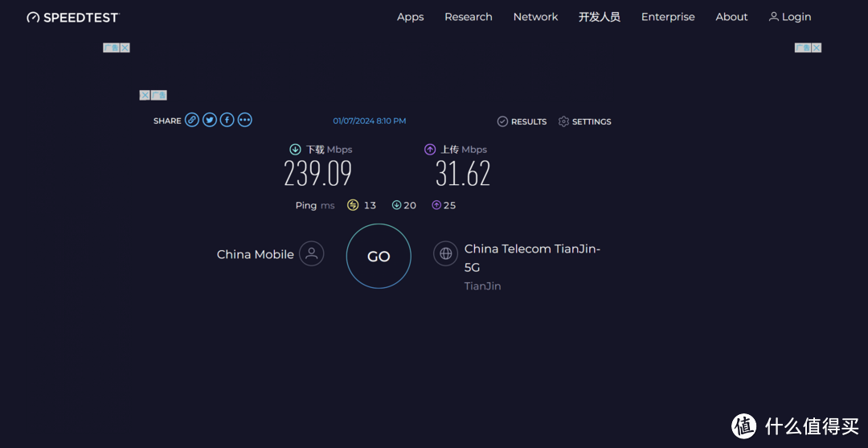Open more share options ellipsis
Image resolution: width=868 pixels, height=448 pixels.
click(244, 120)
